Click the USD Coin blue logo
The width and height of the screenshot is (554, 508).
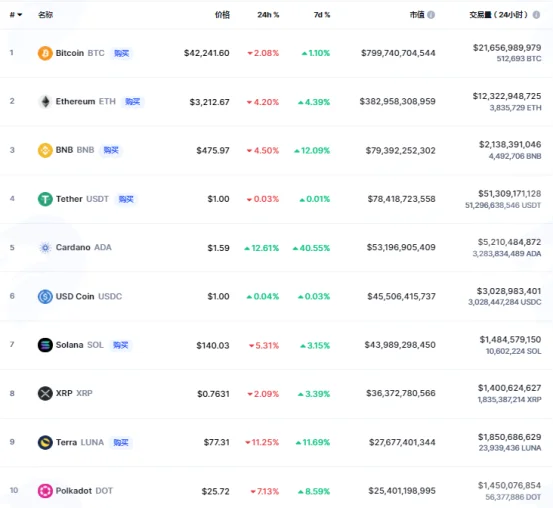click(45, 296)
